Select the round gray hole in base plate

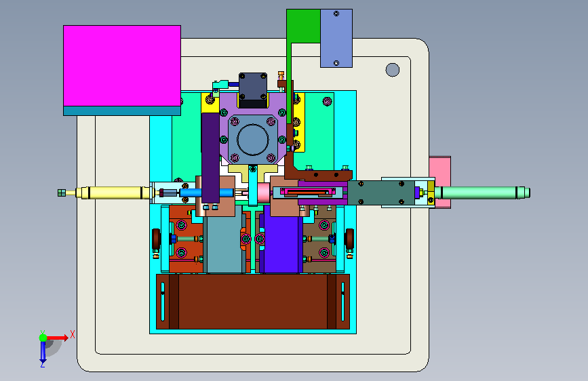393,70
